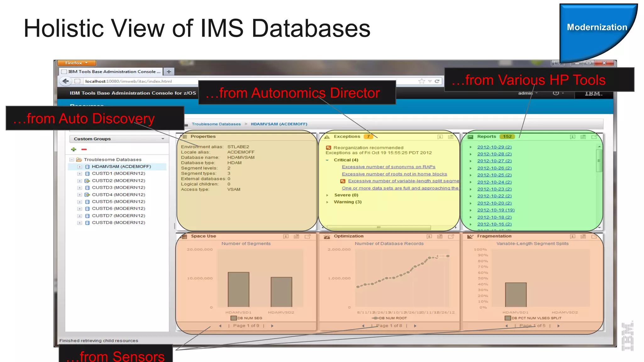
Task: Open the 2012-10-19 (19) report link
Action: click(496, 210)
